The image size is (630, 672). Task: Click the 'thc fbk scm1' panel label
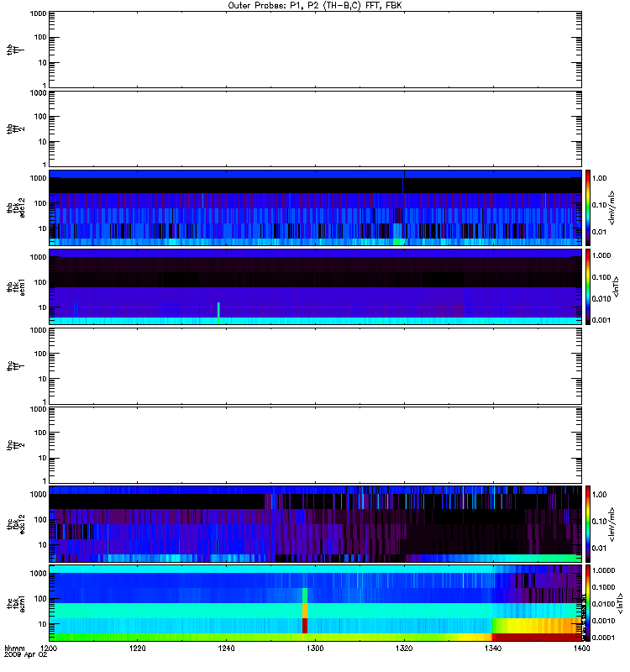pos(16,603)
